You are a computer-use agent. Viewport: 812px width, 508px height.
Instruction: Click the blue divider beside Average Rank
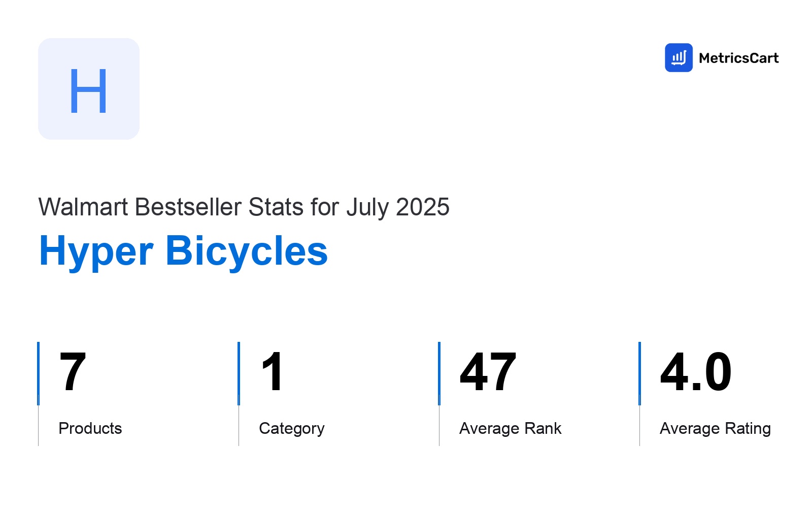439,373
